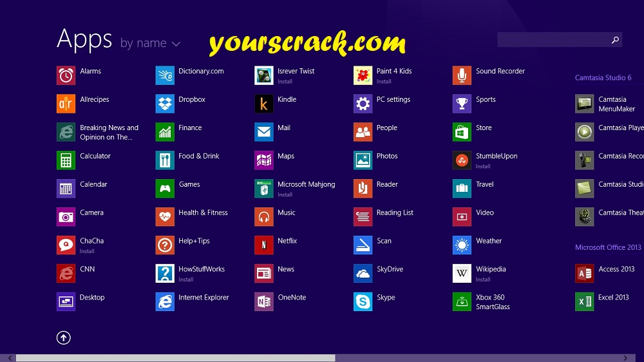Click the News app label
Screen dimensions: 644x362
tap(286, 269)
